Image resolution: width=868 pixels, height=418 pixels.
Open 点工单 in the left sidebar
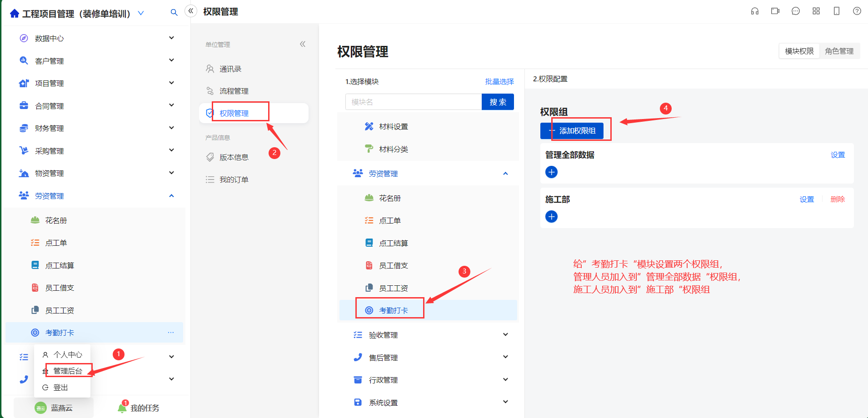tap(95, 243)
